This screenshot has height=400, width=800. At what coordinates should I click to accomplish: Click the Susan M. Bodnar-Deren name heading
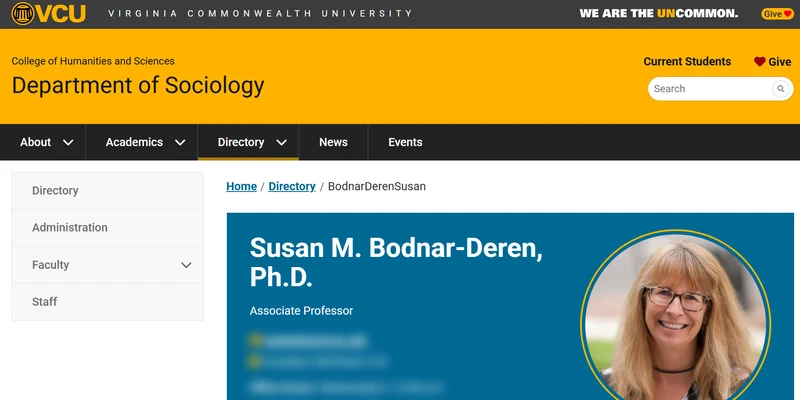pyautogui.click(x=396, y=262)
